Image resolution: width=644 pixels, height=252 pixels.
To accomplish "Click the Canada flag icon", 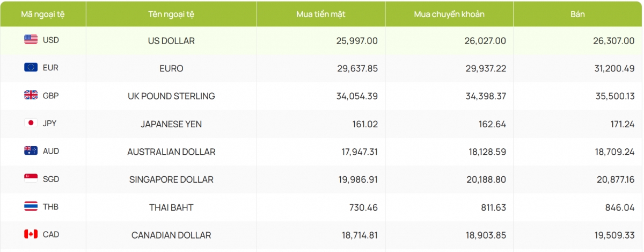I will pyautogui.click(x=31, y=234).
